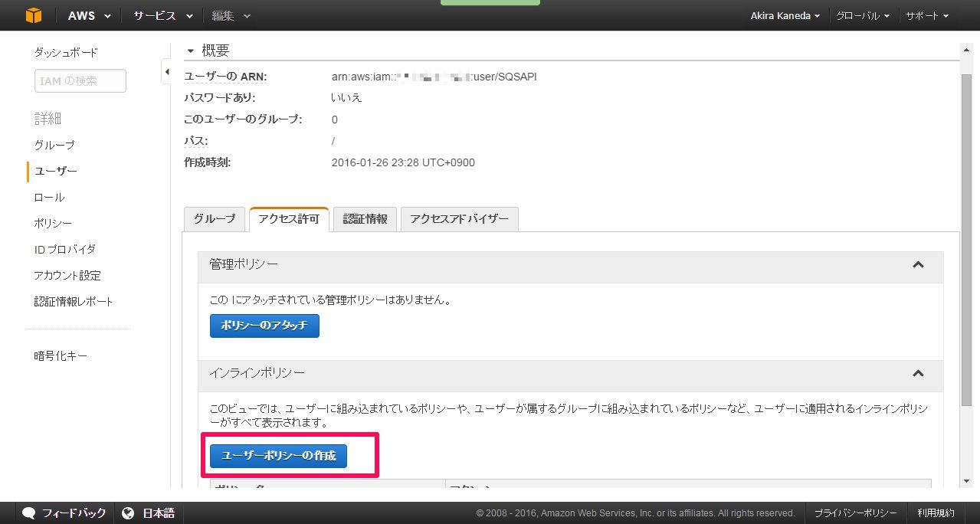Open 認証情報レポート in the sidebar
This screenshot has width=980, height=524.
74,301
